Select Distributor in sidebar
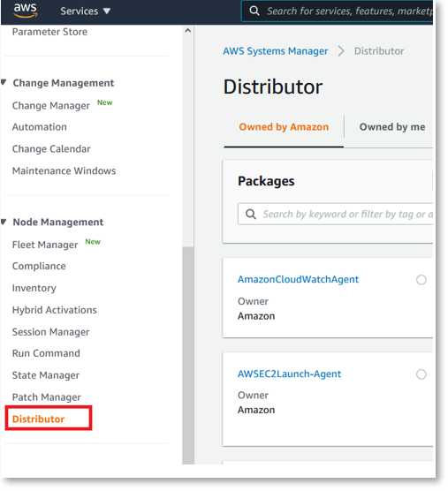Image resolution: width=448 pixels, height=491 pixels. point(38,419)
